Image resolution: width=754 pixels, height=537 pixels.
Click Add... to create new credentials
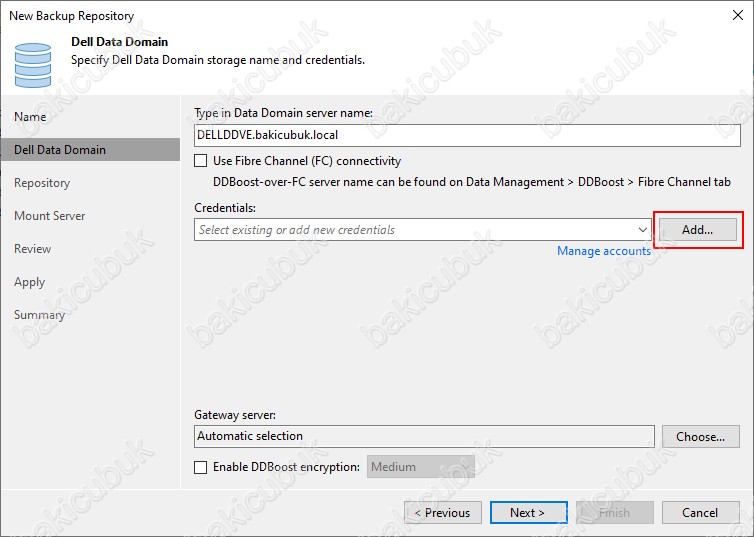point(697,230)
